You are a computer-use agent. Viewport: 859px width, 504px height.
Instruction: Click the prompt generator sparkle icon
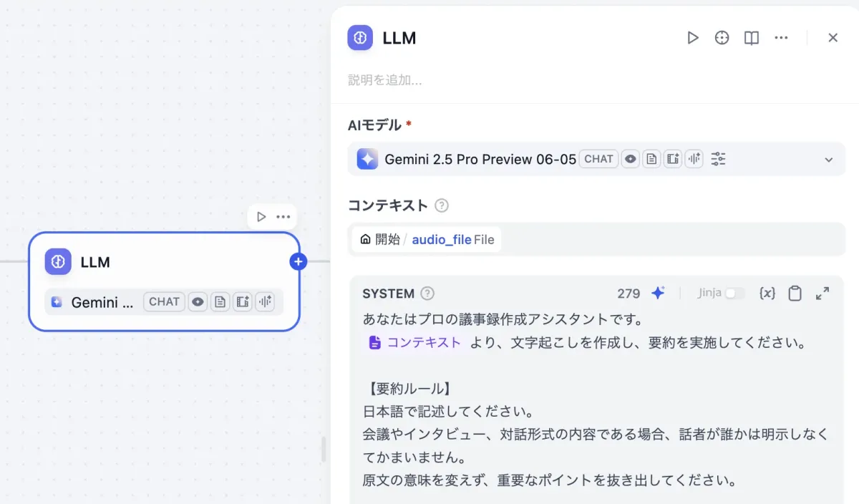coord(658,293)
